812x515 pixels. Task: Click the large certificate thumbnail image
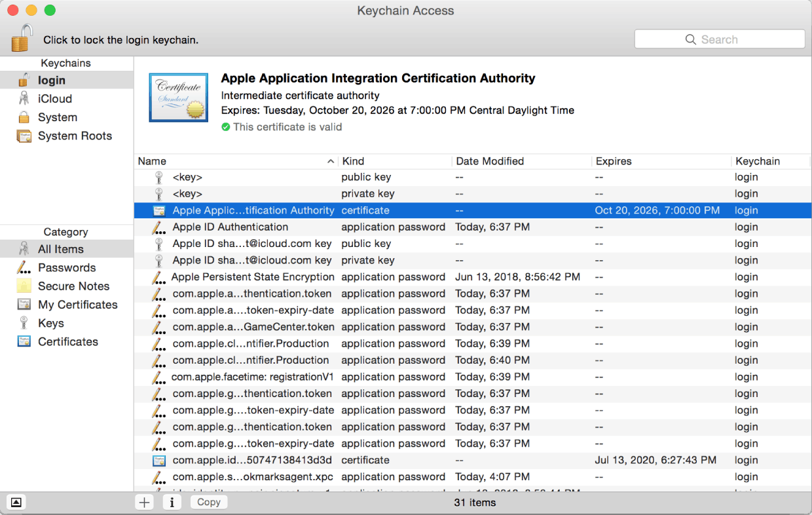(x=179, y=98)
